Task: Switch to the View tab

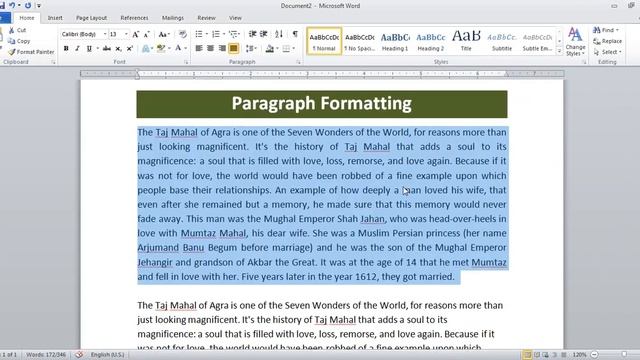Action: (x=235, y=18)
